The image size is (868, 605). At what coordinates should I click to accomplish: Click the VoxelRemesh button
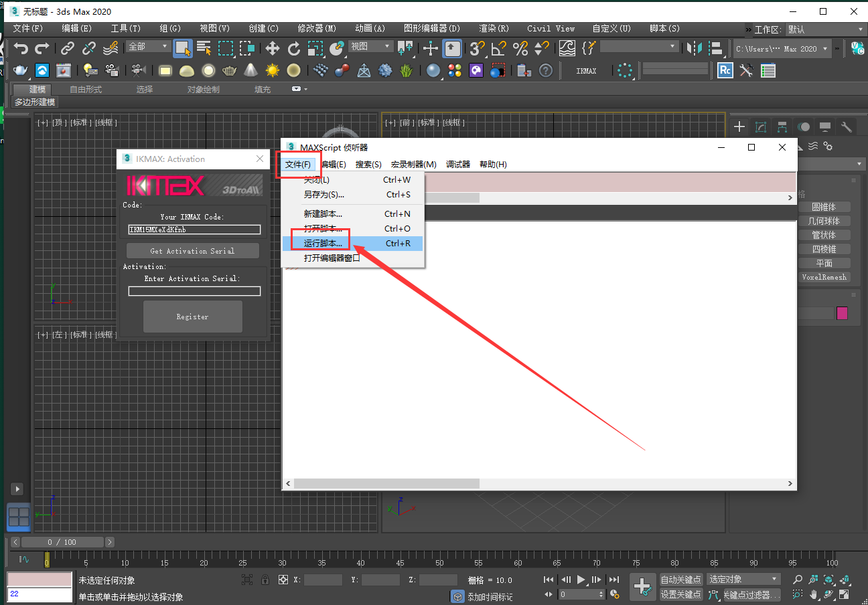[824, 277]
